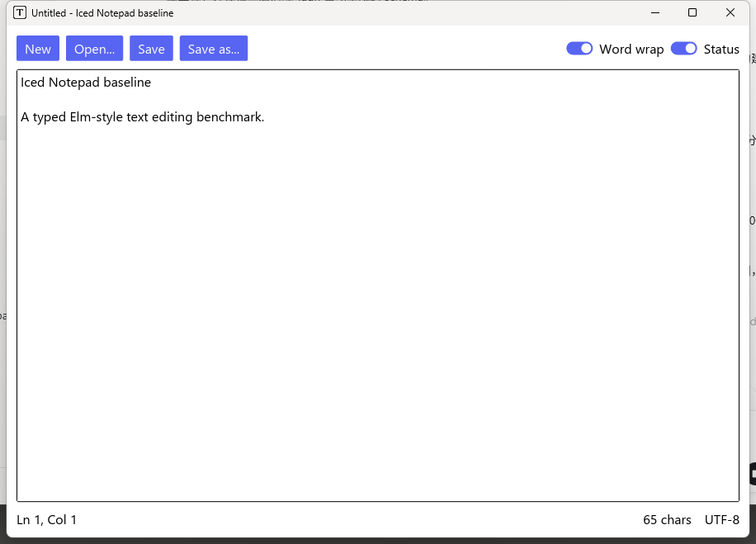Image resolution: width=756 pixels, height=544 pixels.
Task: Toggle the Word wrap switch
Action: pyautogui.click(x=579, y=49)
